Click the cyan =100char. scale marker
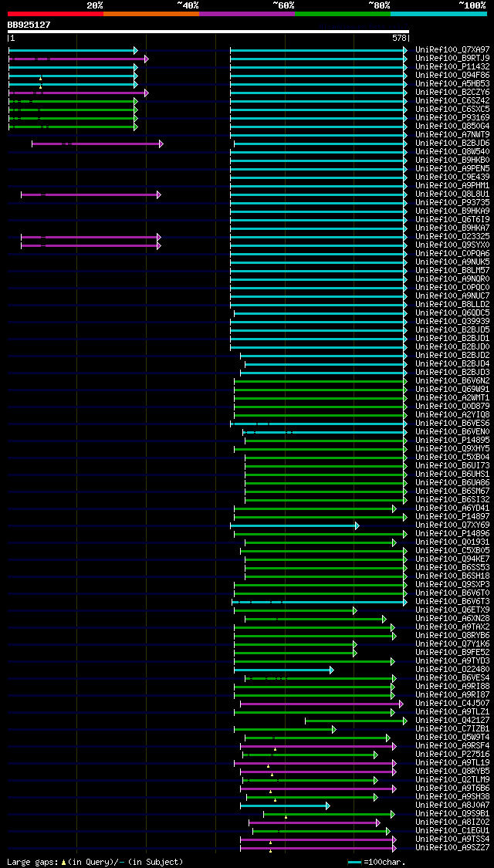The width and height of the screenshot is (494, 868). tap(354, 863)
